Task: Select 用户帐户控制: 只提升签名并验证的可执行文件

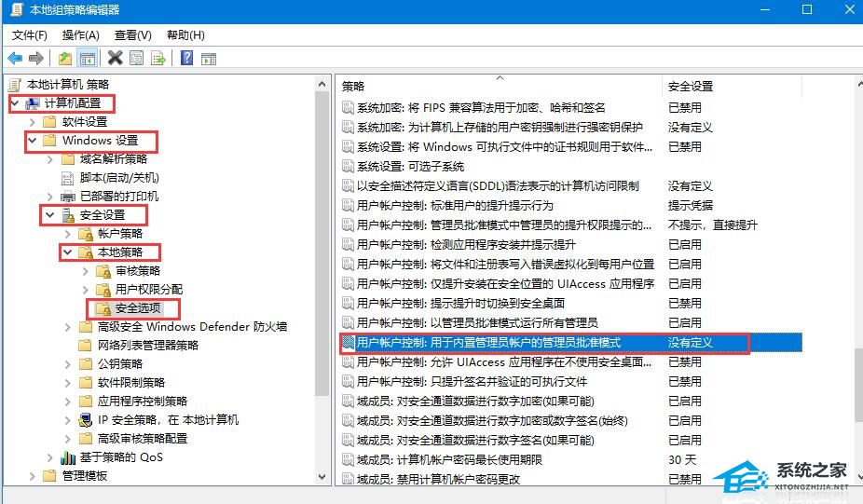Action: coord(472,382)
